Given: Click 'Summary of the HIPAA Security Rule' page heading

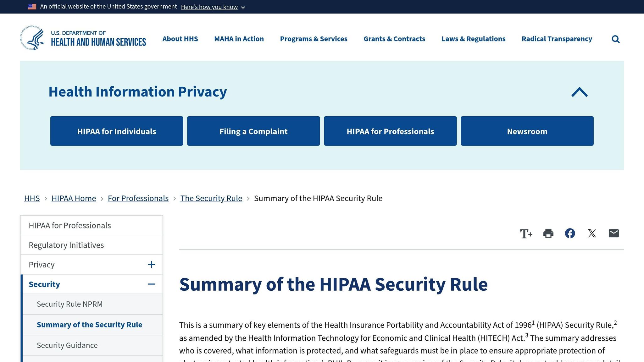Looking at the screenshot, I should coord(333,284).
